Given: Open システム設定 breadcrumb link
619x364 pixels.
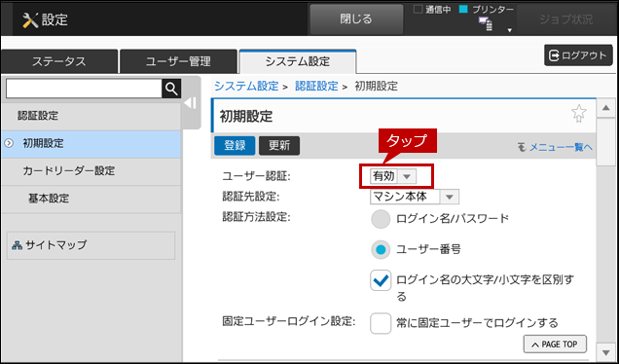Looking at the screenshot, I should (247, 86).
